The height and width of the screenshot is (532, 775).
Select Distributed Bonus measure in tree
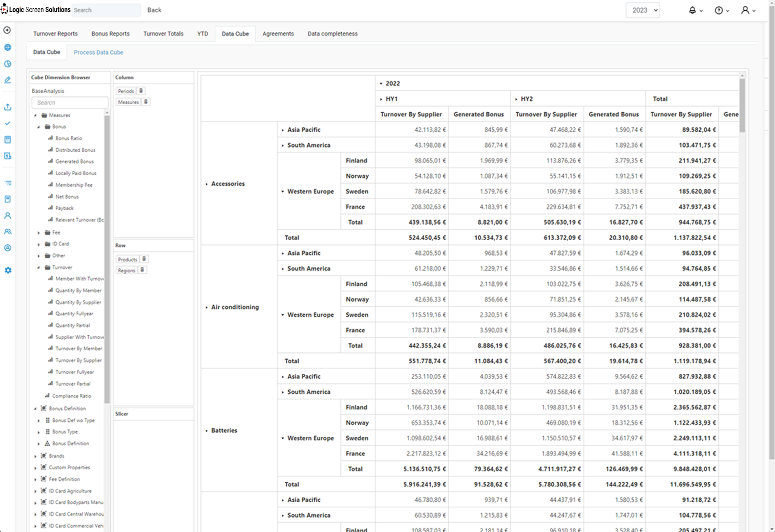pos(75,150)
